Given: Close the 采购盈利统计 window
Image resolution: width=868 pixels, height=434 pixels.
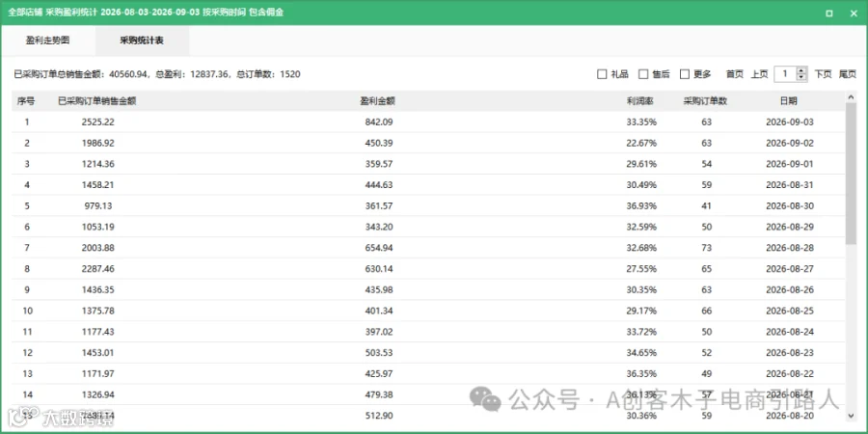Looking at the screenshot, I should pyautogui.click(x=853, y=14).
